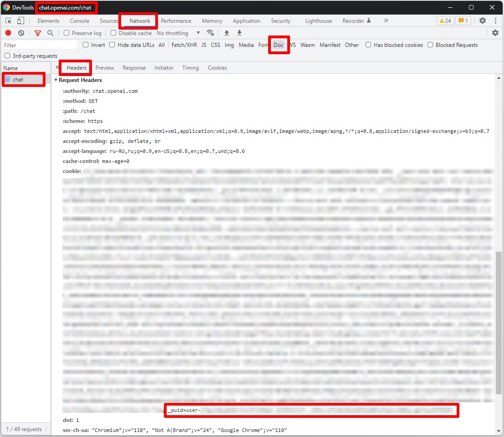504x437 pixels.
Task: Filter requests by CSS
Action: [x=215, y=45]
